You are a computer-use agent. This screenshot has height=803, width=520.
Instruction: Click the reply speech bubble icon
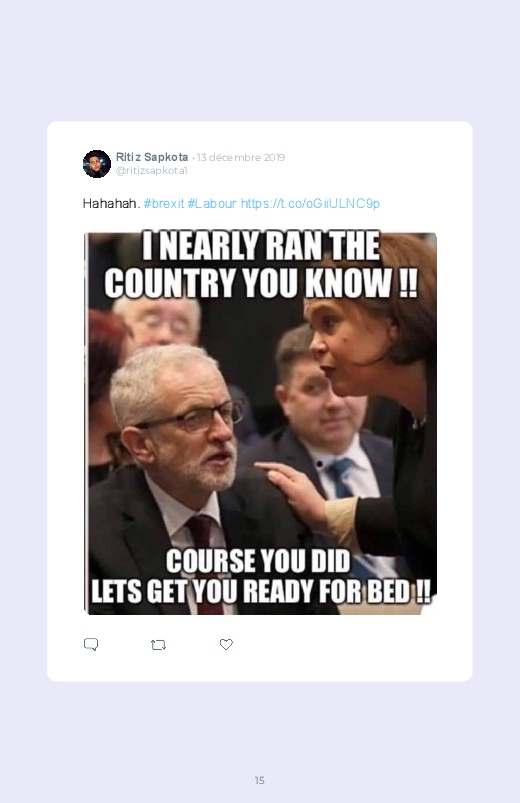[91, 644]
